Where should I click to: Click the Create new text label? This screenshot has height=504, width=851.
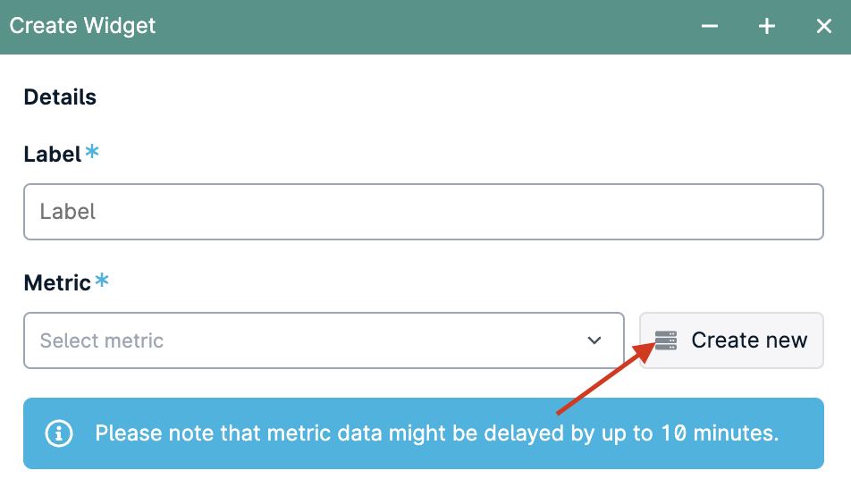pos(749,340)
